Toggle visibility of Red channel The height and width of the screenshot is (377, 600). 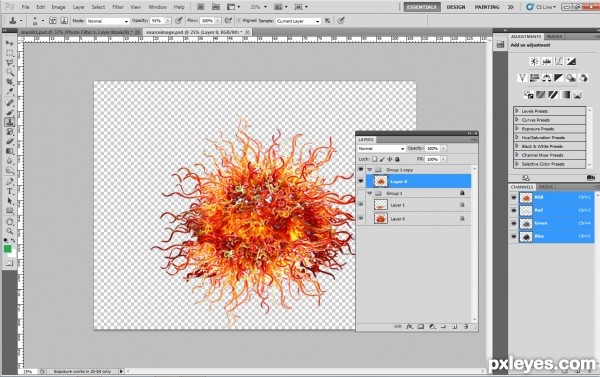pos(514,211)
